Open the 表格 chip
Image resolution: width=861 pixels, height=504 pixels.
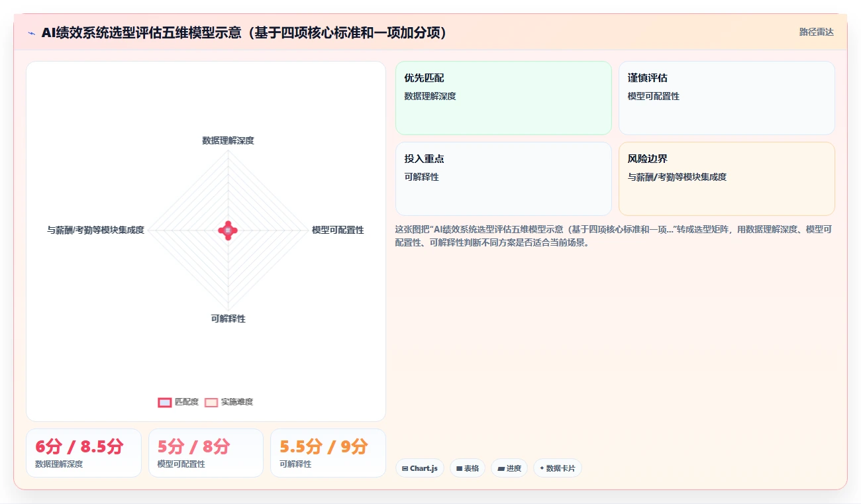click(468, 468)
